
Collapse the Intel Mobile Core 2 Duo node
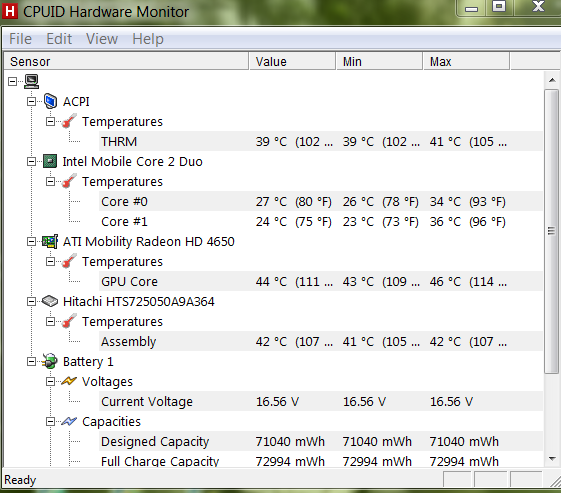pyautogui.click(x=31, y=162)
